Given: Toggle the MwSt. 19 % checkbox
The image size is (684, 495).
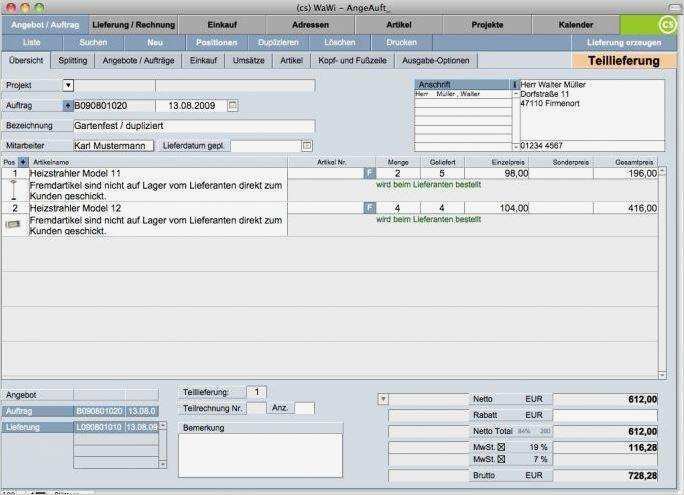Looking at the screenshot, I should (501, 446).
